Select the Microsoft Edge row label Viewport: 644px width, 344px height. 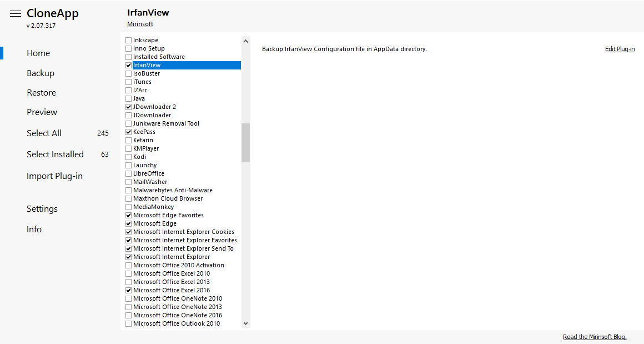(x=155, y=223)
